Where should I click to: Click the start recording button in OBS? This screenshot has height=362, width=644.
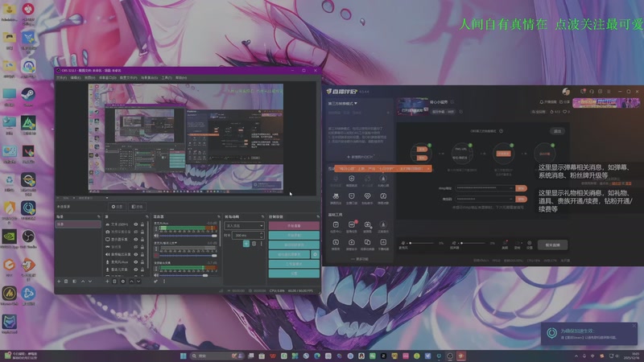pyautogui.click(x=294, y=235)
